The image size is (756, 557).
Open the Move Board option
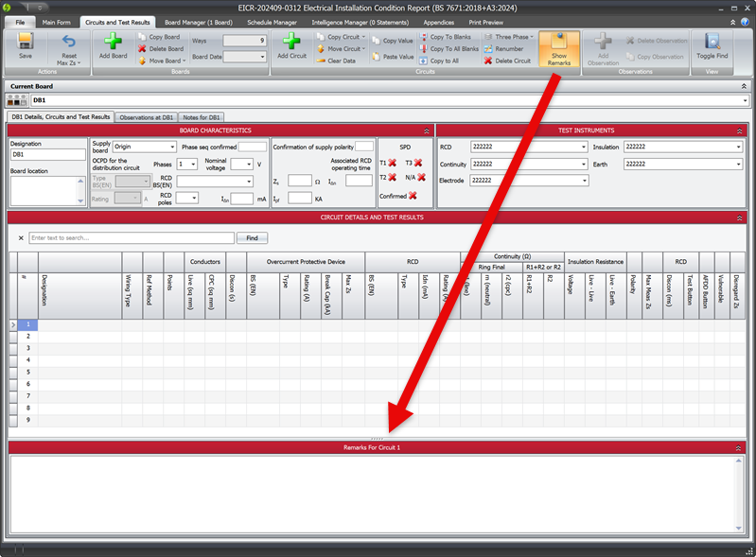[x=162, y=61]
